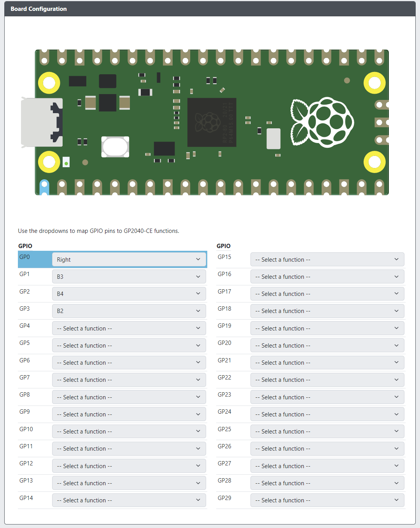Screen dimensions: 420x528
Task: Expand the GP25 function dropdown
Action: click(x=327, y=431)
